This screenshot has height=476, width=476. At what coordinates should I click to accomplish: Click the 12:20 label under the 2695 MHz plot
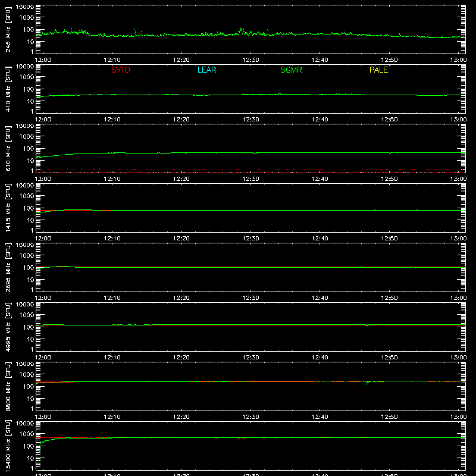[181, 298]
